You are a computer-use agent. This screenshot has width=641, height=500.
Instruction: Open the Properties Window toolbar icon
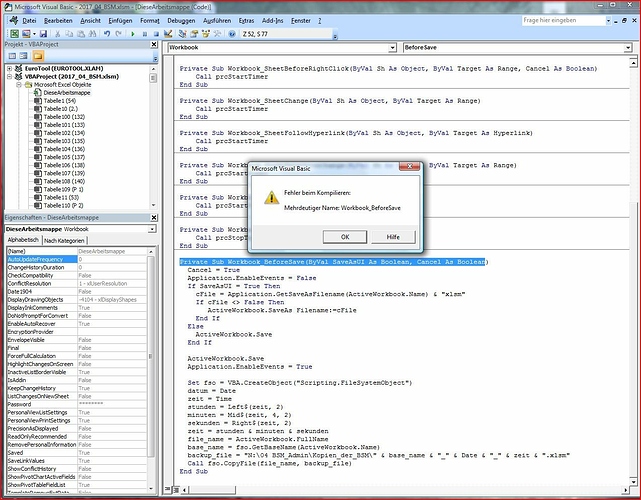click(194, 34)
